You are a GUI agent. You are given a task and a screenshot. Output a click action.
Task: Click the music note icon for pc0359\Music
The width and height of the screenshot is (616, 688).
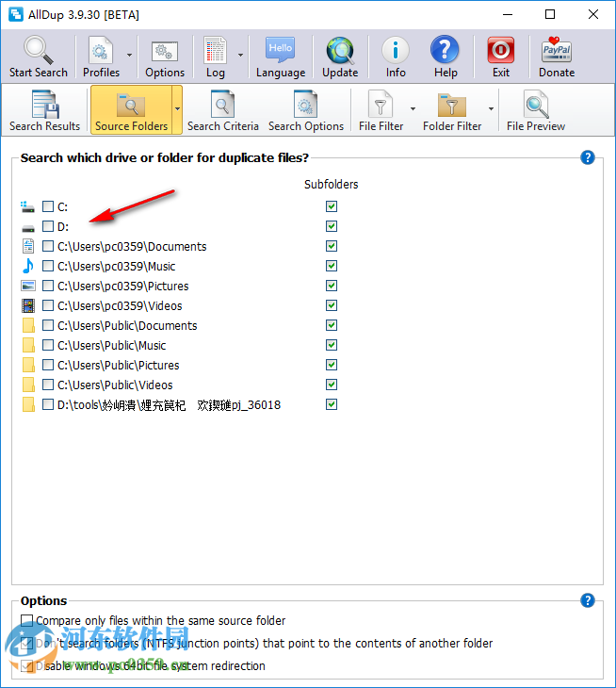point(28,266)
